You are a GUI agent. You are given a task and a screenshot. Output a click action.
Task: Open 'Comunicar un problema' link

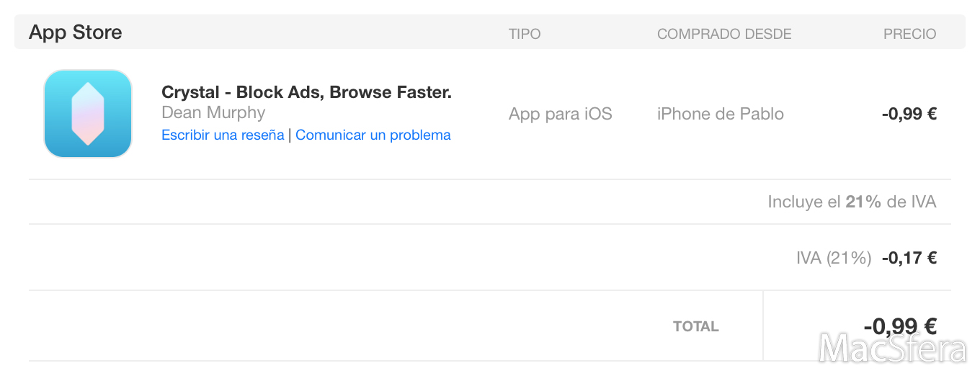coord(373,135)
